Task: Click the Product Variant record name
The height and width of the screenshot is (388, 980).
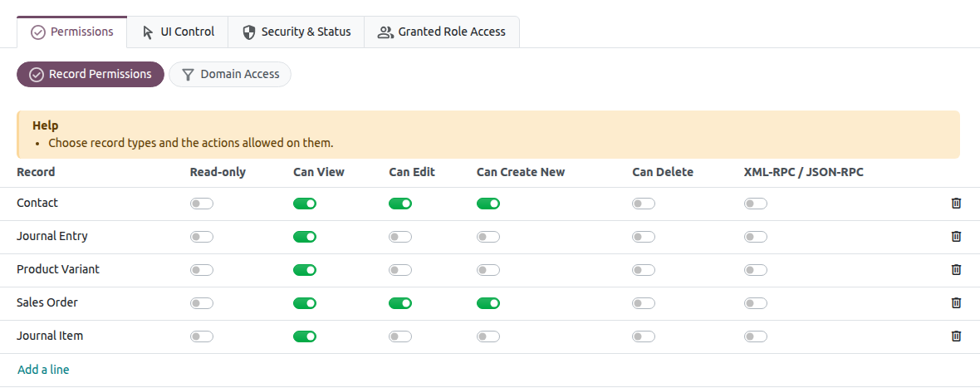Action: point(58,269)
